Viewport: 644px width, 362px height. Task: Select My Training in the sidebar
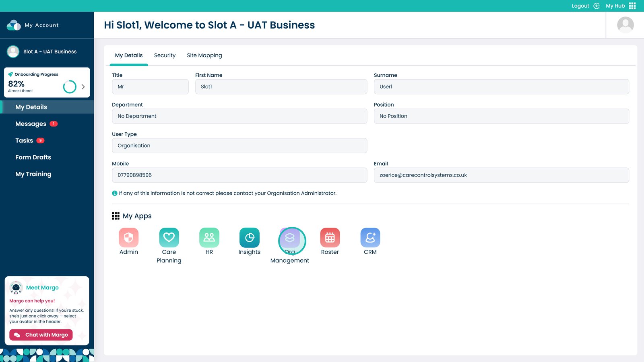tap(33, 174)
